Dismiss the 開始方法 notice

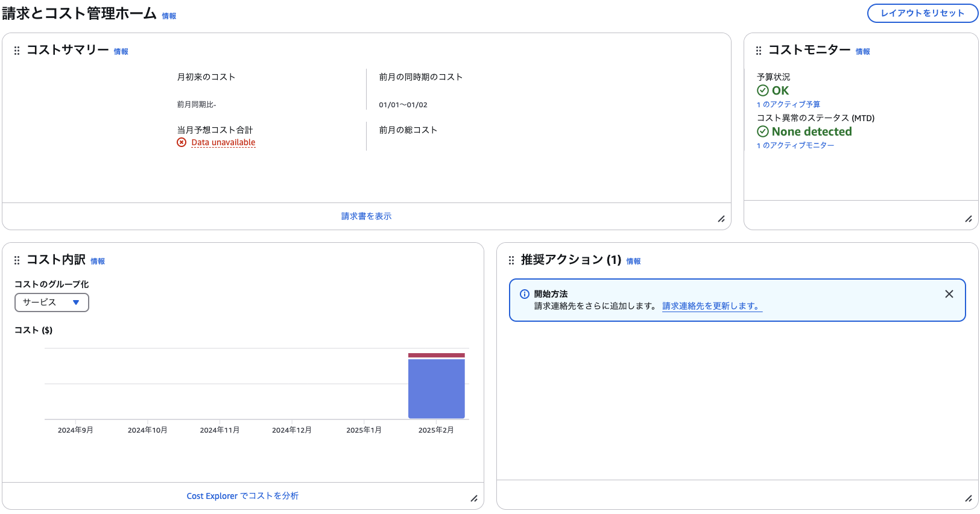[x=949, y=294]
